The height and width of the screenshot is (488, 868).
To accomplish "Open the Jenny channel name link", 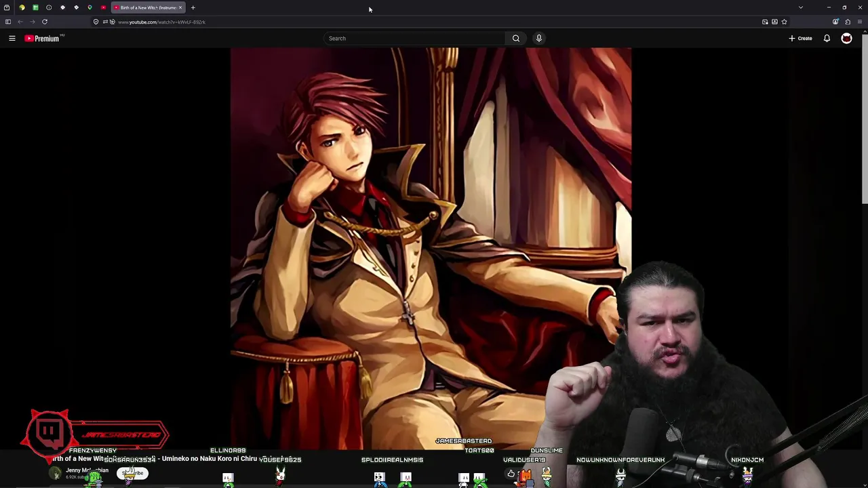I will pyautogui.click(x=87, y=470).
